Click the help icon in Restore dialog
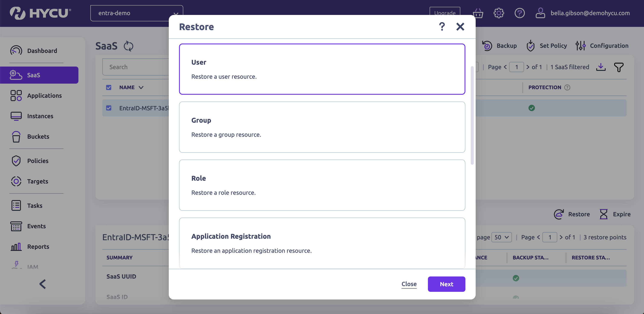Image resolution: width=644 pixels, height=314 pixels. [442, 26]
